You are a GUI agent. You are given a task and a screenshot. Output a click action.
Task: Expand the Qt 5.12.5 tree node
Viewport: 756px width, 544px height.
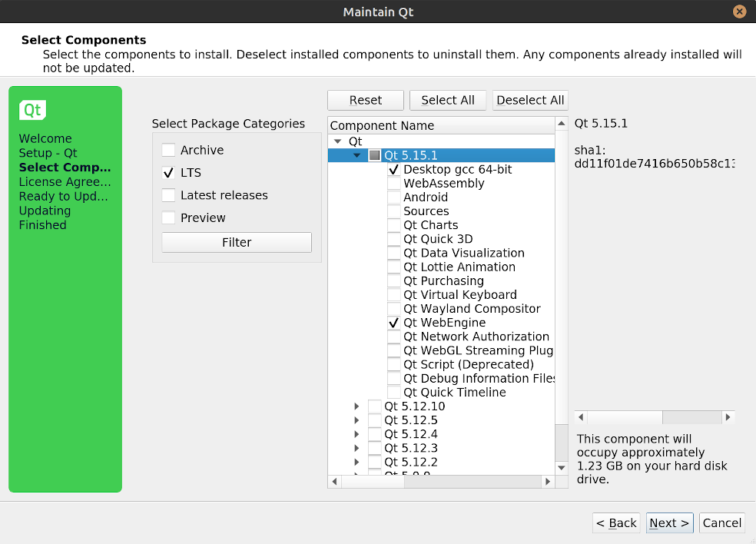click(x=356, y=420)
